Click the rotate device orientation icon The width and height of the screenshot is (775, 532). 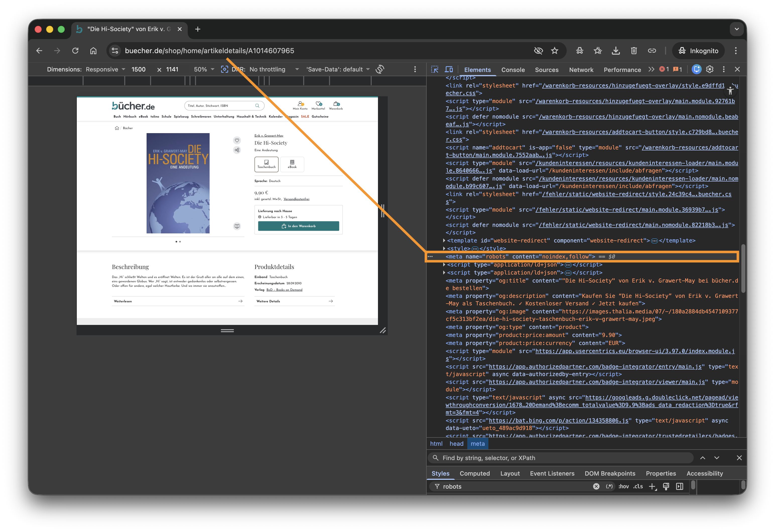coord(380,69)
